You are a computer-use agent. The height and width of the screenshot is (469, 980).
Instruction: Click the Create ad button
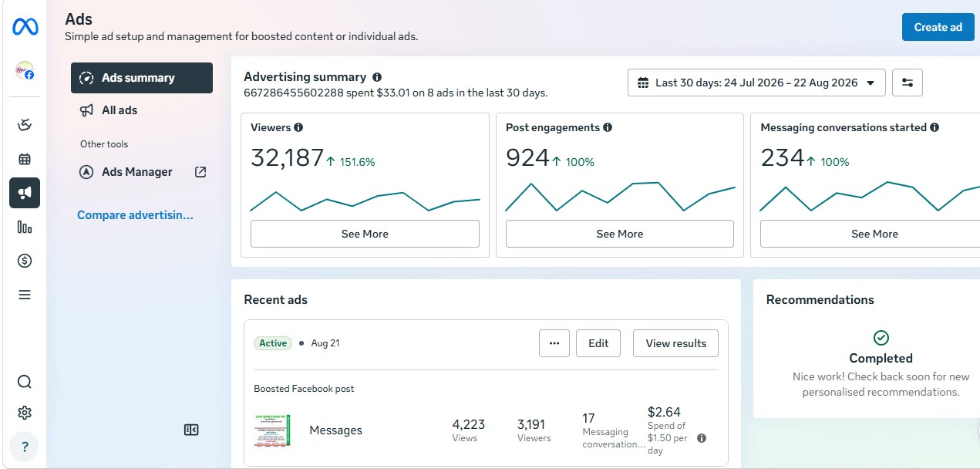point(938,27)
